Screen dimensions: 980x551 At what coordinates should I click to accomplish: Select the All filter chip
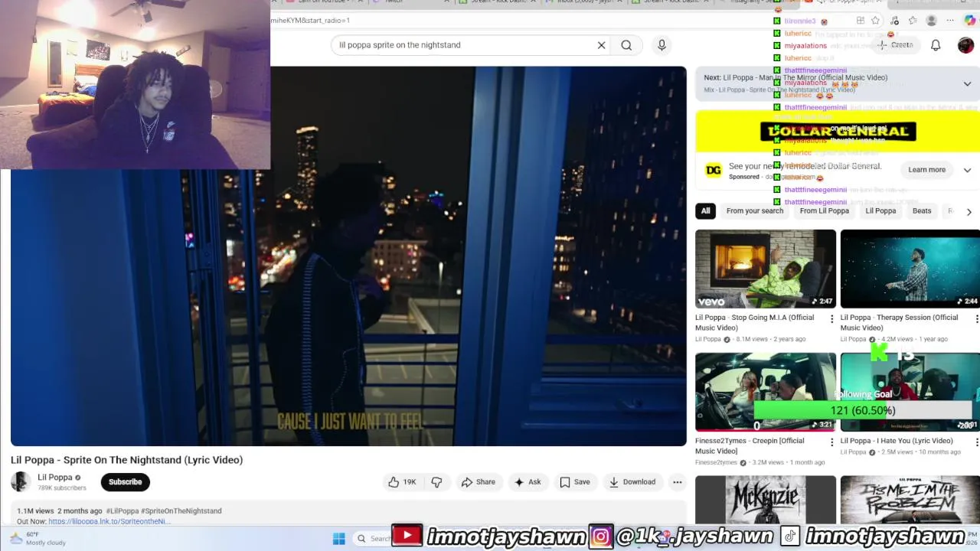click(705, 211)
